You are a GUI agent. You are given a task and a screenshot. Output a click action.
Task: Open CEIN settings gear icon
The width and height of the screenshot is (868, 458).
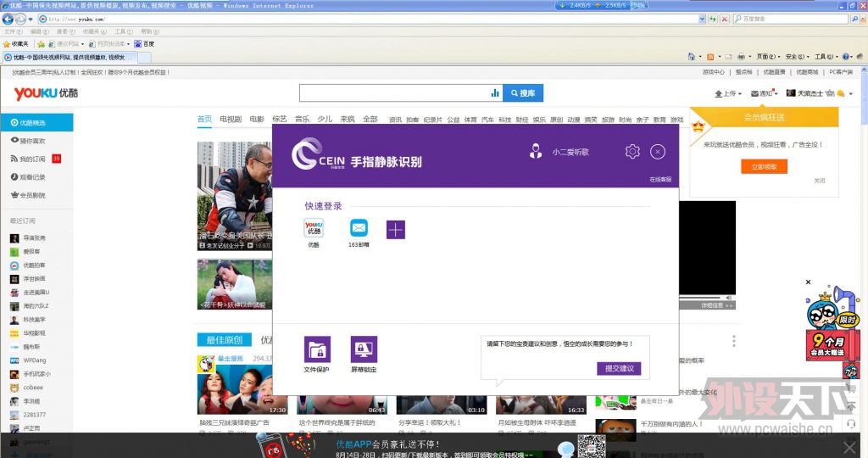pos(632,151)
